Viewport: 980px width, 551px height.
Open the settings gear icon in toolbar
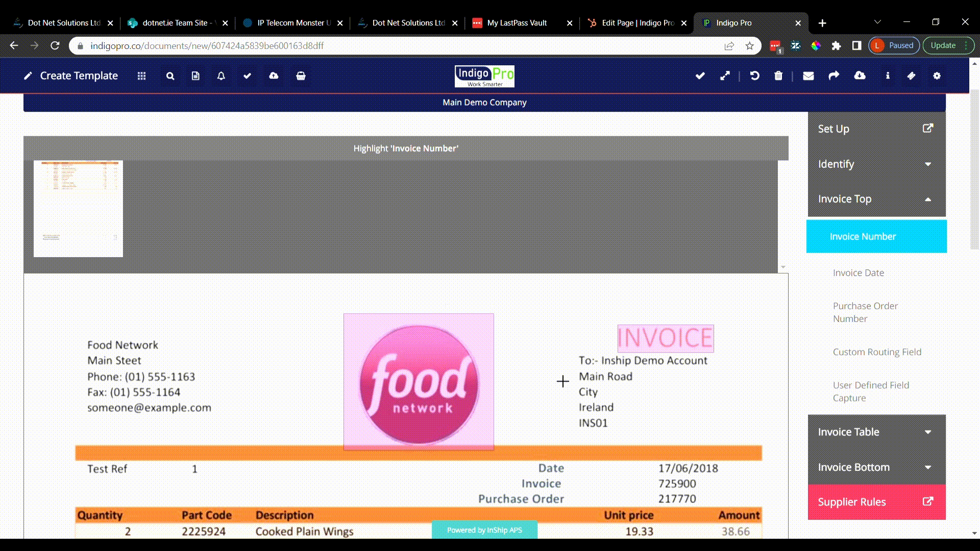point(937,76)
